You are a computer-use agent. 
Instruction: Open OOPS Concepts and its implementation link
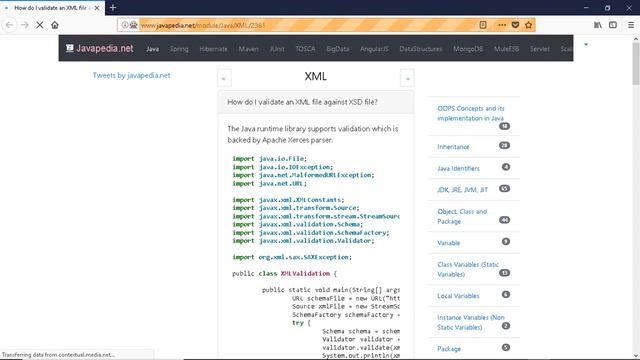471,113
